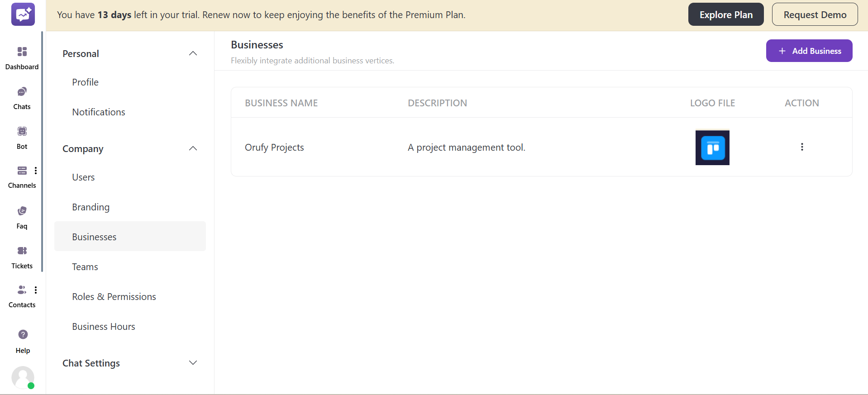The image size is (868, 395).
Task: Click the Company section heading
Action: click(x=83, y=149)
